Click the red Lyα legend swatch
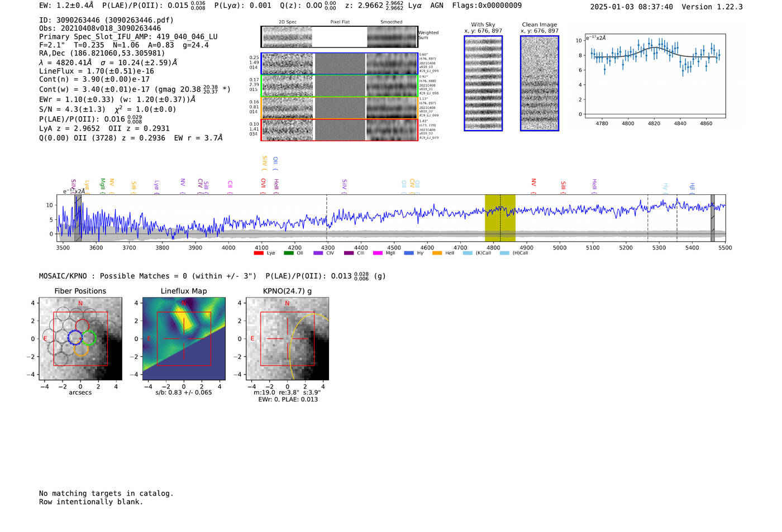The height and width of the screenshot is (532, 782). (x=258, y=253)
